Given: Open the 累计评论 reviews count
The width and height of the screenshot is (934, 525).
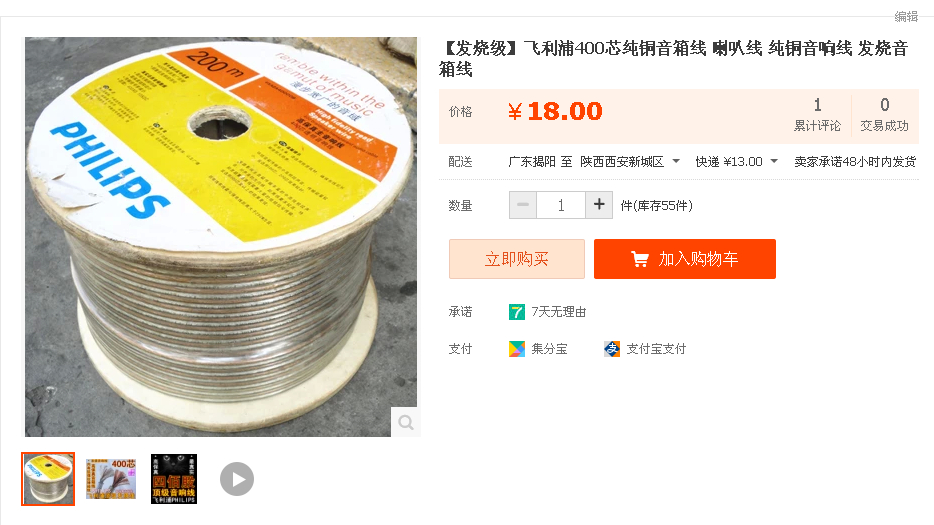Looking at the screenshot, I should 817,114.
